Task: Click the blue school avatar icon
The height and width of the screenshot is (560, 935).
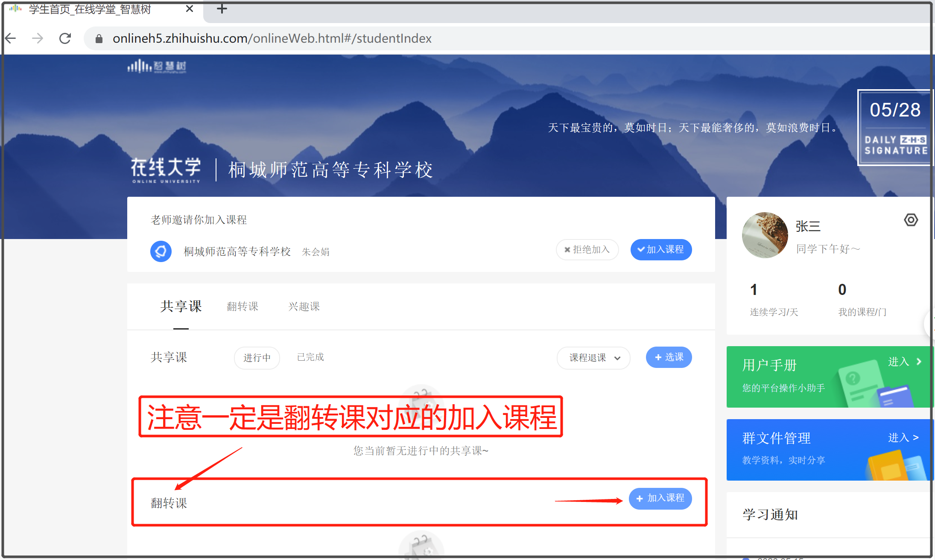Action: click(161, 251)
